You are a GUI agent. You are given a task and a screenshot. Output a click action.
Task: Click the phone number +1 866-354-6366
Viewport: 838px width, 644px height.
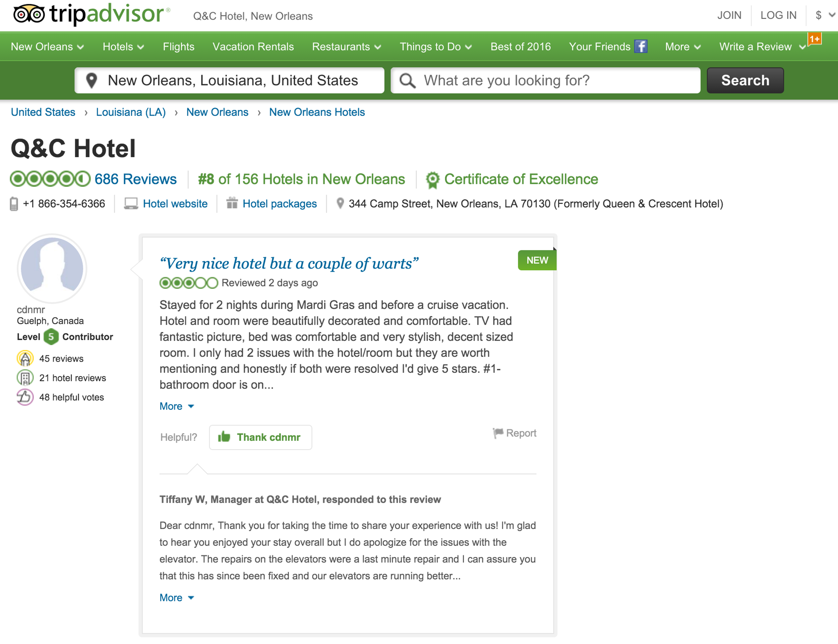coord(64,203)
